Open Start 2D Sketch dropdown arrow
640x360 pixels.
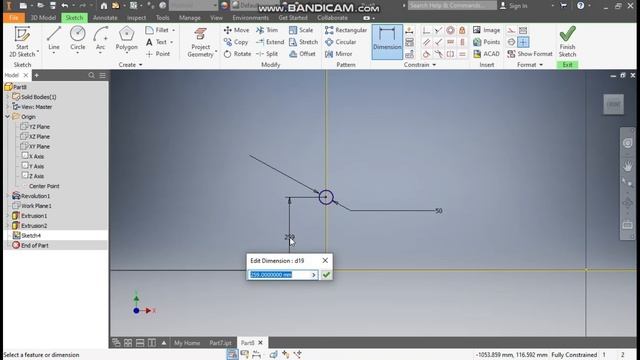tap(38, 52)
